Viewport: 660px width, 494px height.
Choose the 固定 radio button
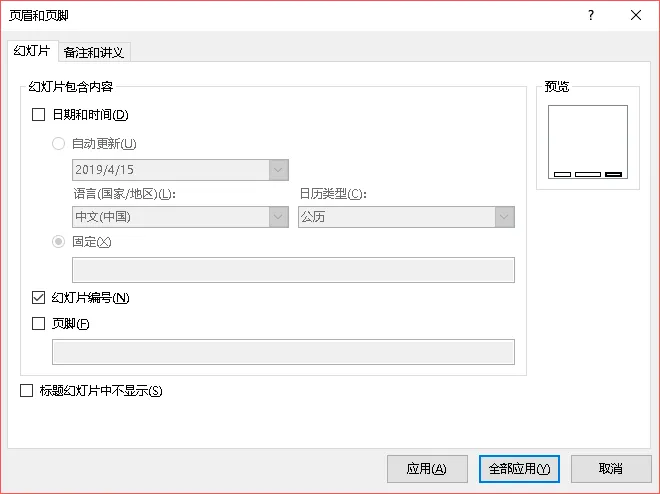coord(59,241)
